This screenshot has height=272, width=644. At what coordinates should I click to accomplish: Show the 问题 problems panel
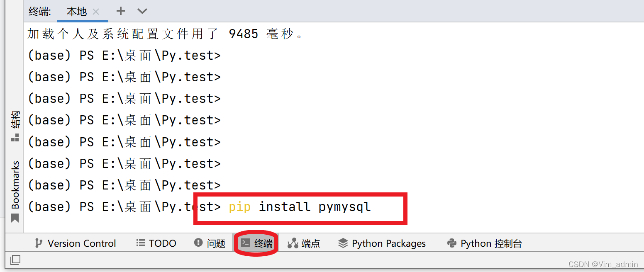click(210, 243)
